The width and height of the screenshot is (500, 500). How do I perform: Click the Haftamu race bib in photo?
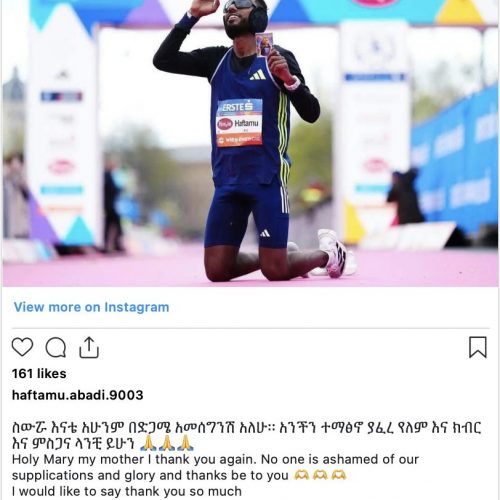pyautogui.click(x=239, y=123)
